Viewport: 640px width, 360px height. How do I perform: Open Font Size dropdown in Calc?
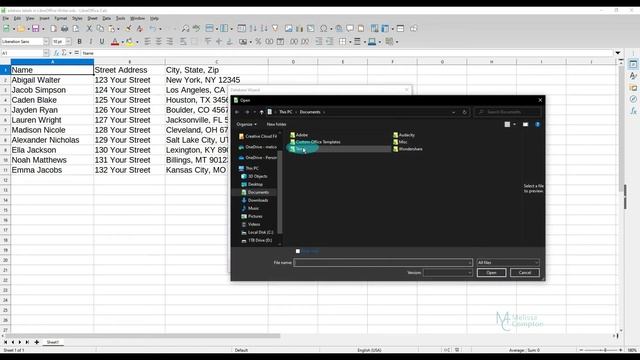[x=68, y=42]
